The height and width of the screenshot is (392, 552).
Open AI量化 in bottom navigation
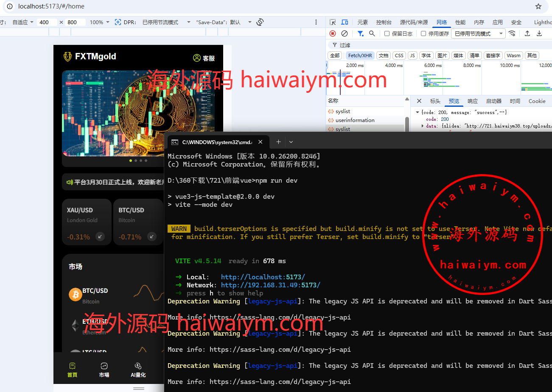[138, 370]
